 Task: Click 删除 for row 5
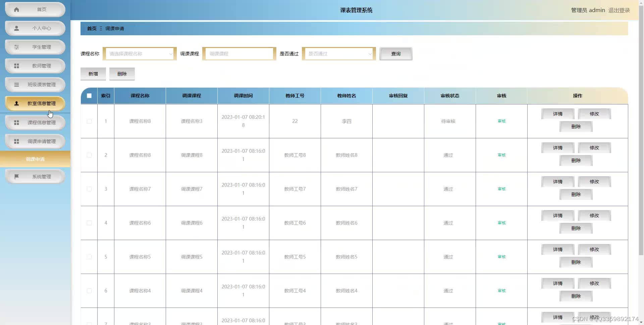[576, 262]
